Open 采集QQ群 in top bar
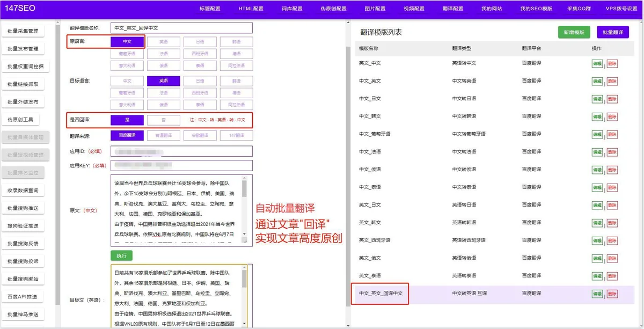644x329 pixels. [580, 9]
